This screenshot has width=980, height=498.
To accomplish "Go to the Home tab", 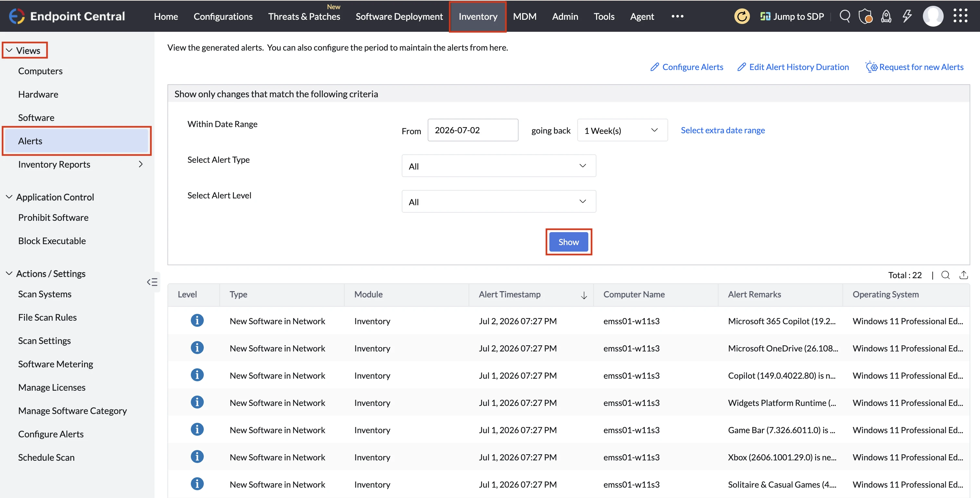I will click(166, 16).
